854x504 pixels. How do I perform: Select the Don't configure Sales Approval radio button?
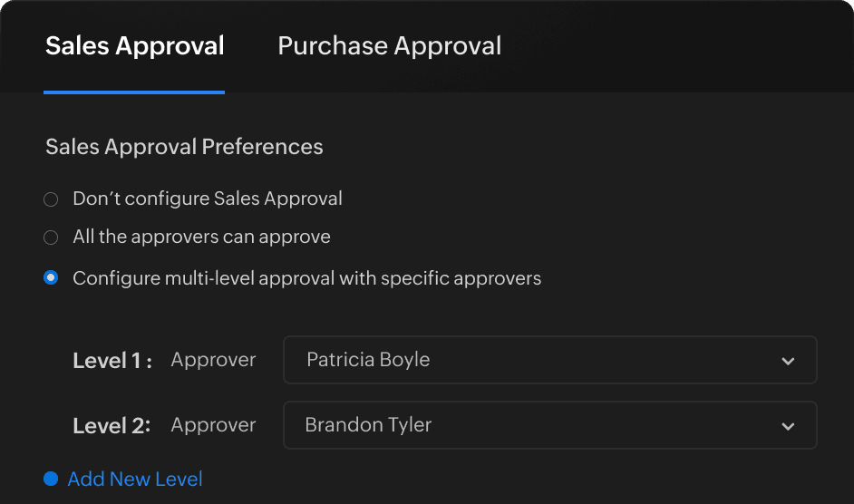[51, 199]
